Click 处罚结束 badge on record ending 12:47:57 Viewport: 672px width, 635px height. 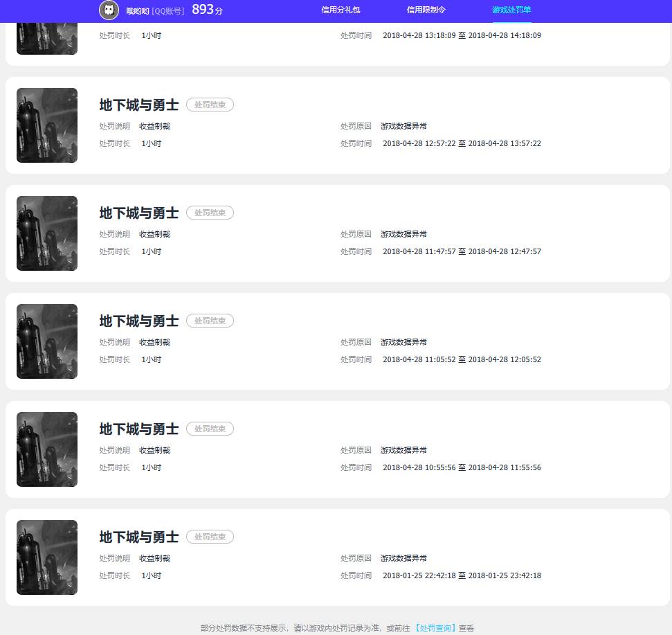(x=210, y=213)
